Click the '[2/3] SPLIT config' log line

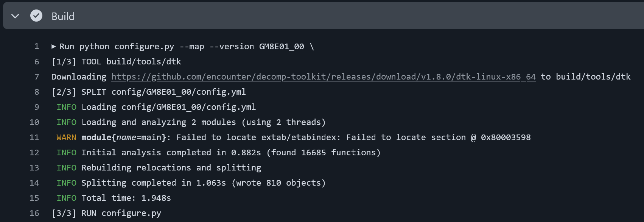click(148, 92)
